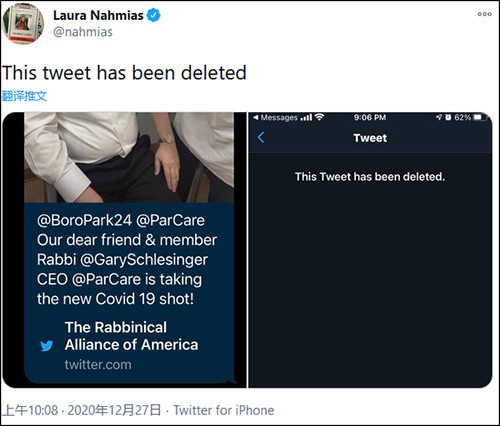Click the 2020年12月27日 timestamp

pyautogui.click(x=114, y=410)
